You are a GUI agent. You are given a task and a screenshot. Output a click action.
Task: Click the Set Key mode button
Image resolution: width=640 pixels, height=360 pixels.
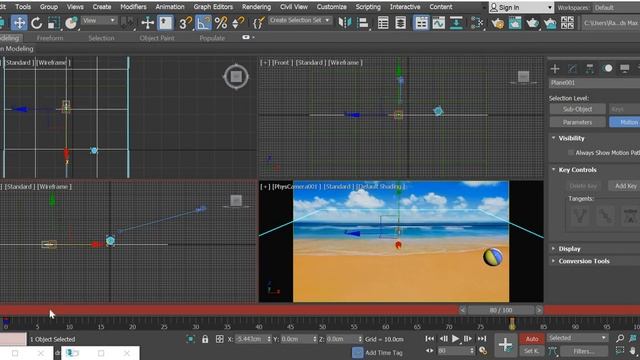pos(532,351)
